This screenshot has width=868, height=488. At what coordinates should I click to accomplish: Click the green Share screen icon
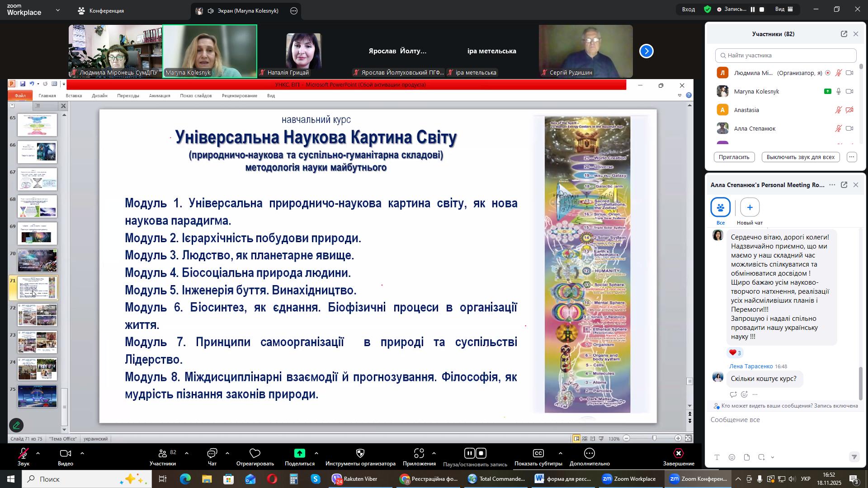[299, 454]
